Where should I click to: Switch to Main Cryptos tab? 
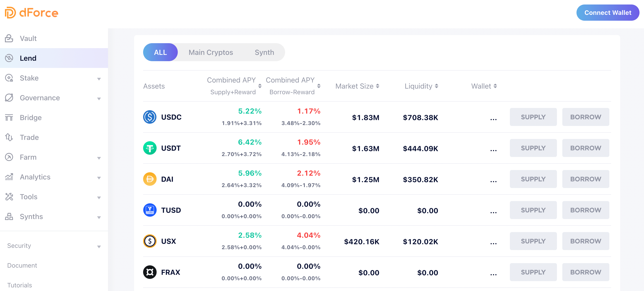pyautogui.click(x=211, y=52)
